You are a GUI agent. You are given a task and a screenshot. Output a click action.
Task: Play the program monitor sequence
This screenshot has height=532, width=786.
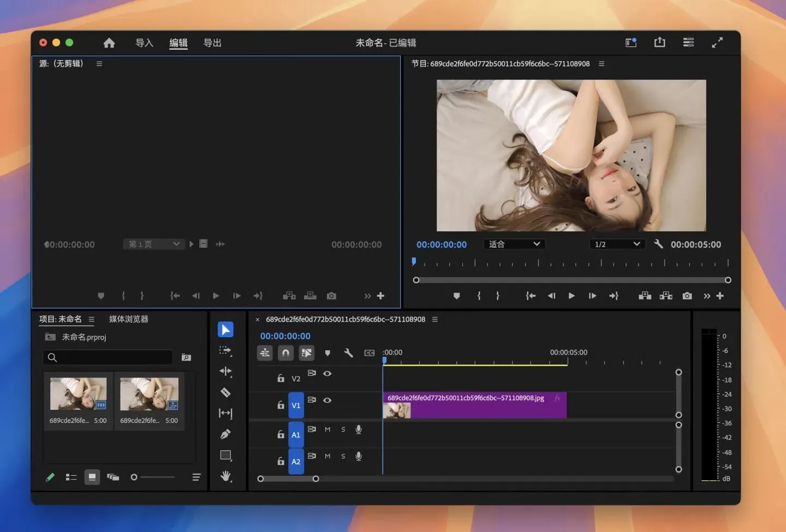click(571, 296)
